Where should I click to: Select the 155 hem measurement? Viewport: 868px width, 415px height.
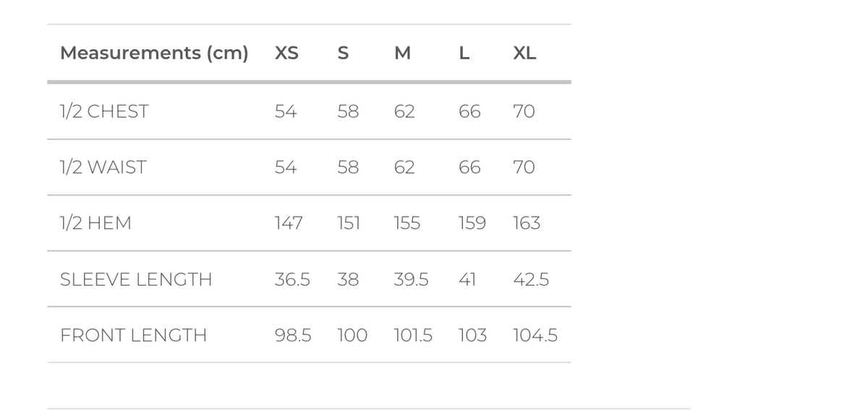407,223
